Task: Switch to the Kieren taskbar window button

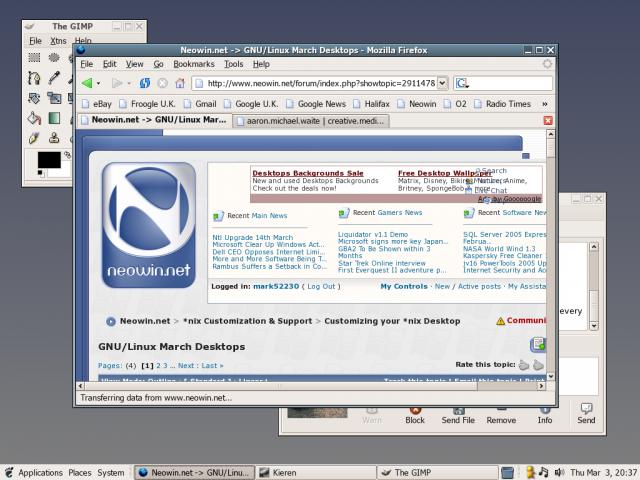Action: (x=316, y=473)
